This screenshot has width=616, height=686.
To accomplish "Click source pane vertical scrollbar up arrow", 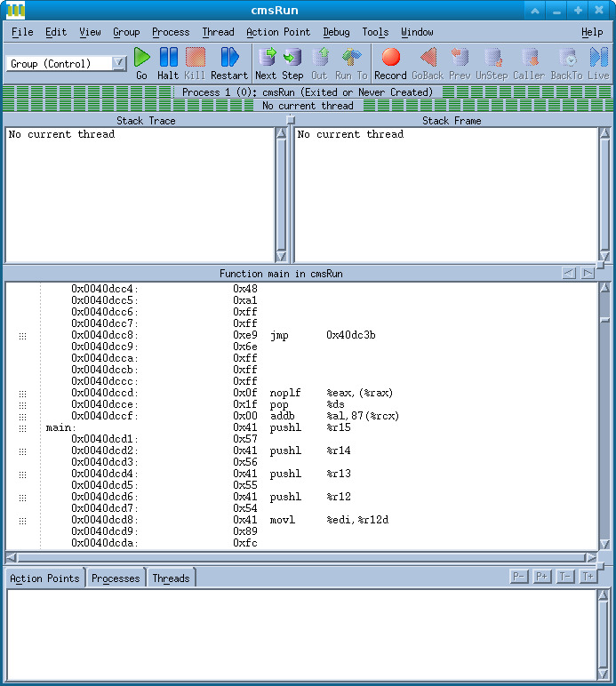I will pos(604,287).
